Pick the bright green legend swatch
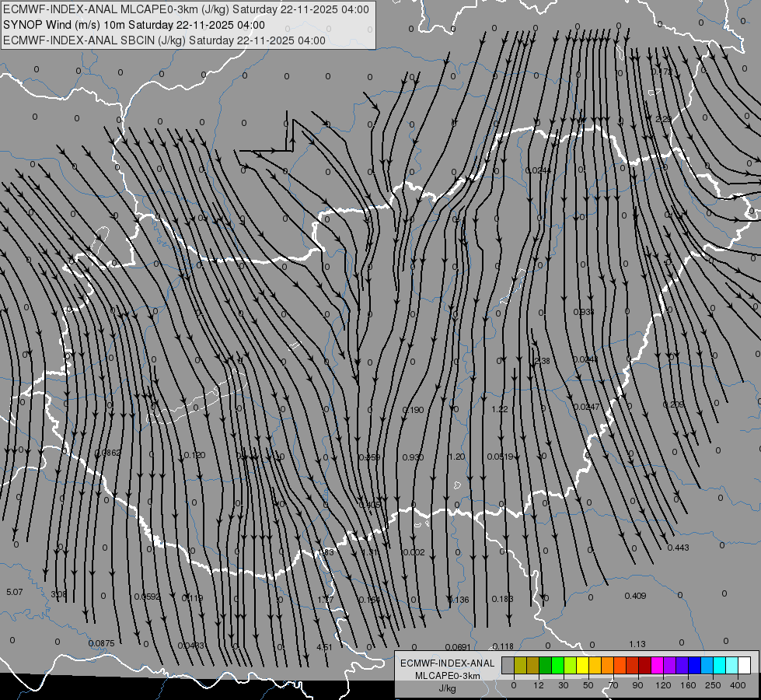This screenshot has width=761, height=700. click(x=557, y=665)
